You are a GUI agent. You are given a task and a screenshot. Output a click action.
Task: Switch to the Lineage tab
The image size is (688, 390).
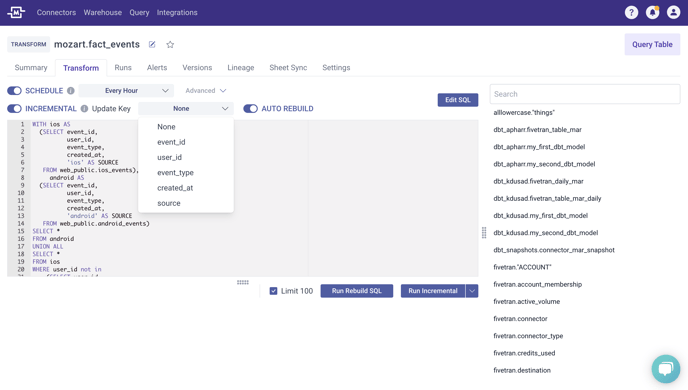240,68
